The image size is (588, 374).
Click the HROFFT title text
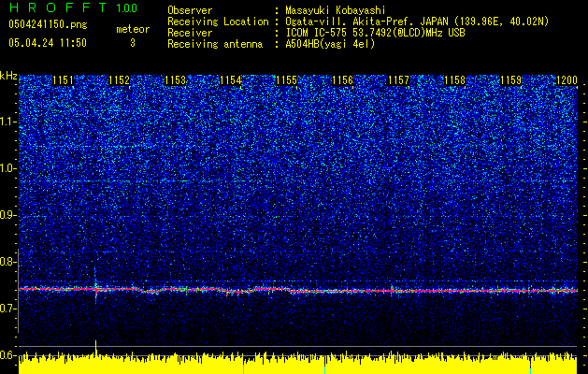(54, 8)
